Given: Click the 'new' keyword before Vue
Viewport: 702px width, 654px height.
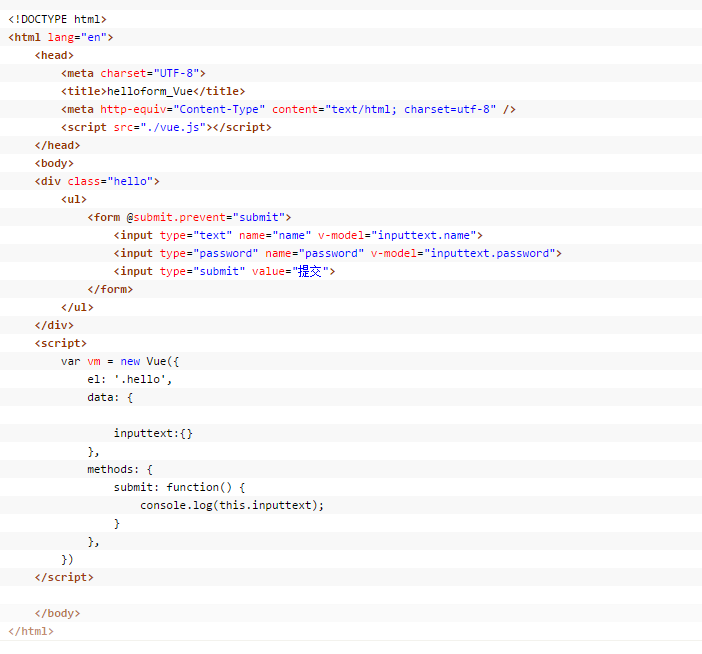Looking at the screenshot, I should click(130, 361).
